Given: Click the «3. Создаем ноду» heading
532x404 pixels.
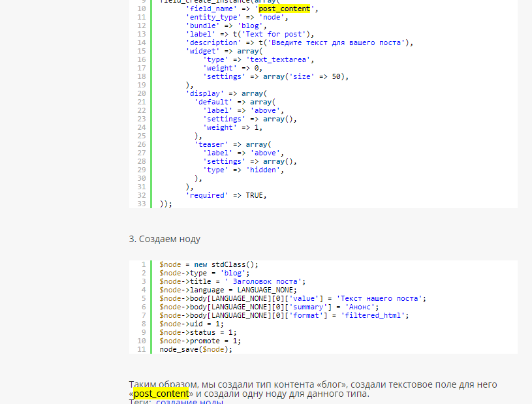Looking at the screenshot, I should 164,239.
